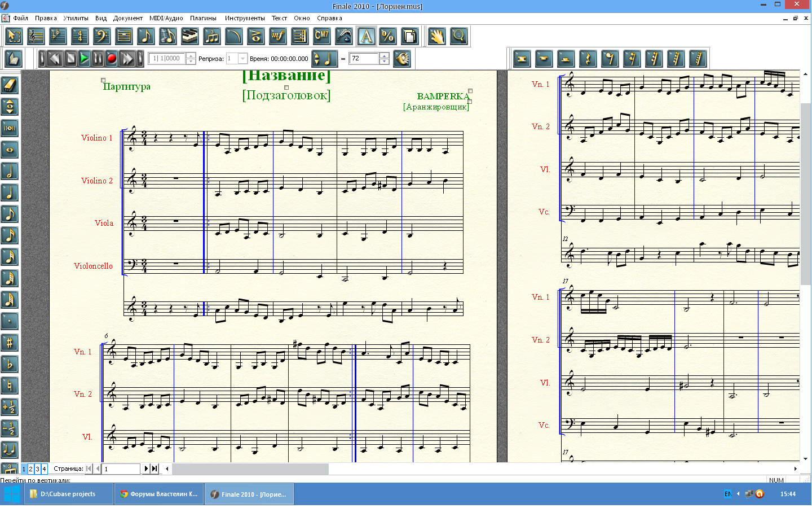Activate the Hand Grabber tool
Image resolution: width=812 pixels, height=508 pixels.
point(436,37)
